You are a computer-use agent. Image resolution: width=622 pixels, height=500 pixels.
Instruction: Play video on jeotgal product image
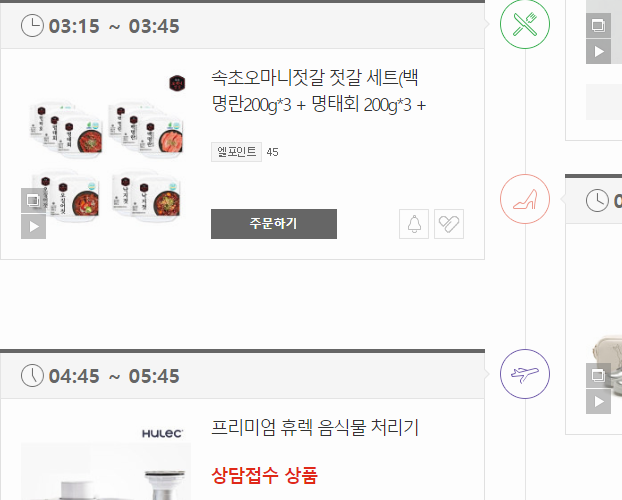(33, 227)
